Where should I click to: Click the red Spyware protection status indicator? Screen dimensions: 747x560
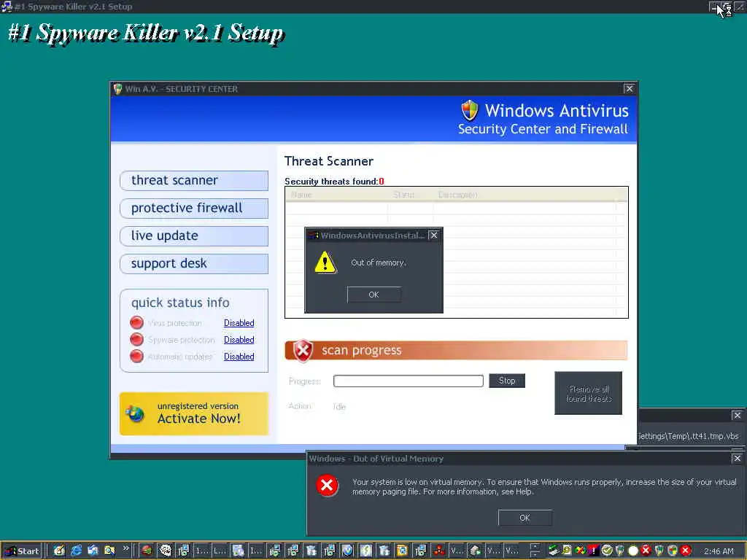point(136,339)
